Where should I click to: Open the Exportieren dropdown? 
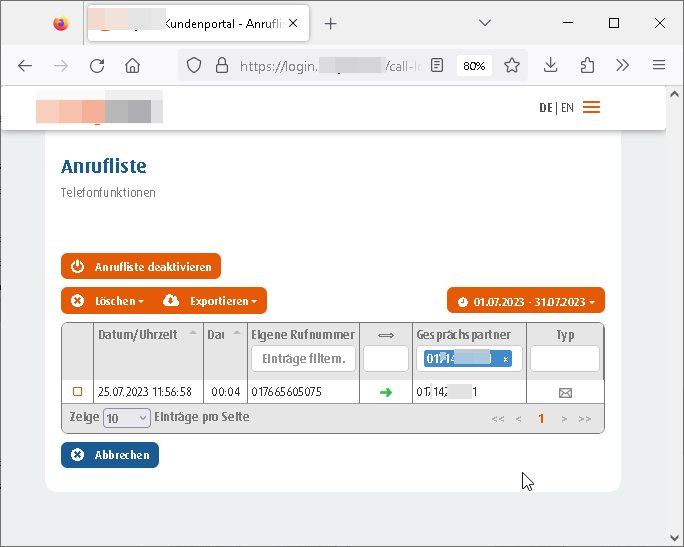tap(212, 301)
